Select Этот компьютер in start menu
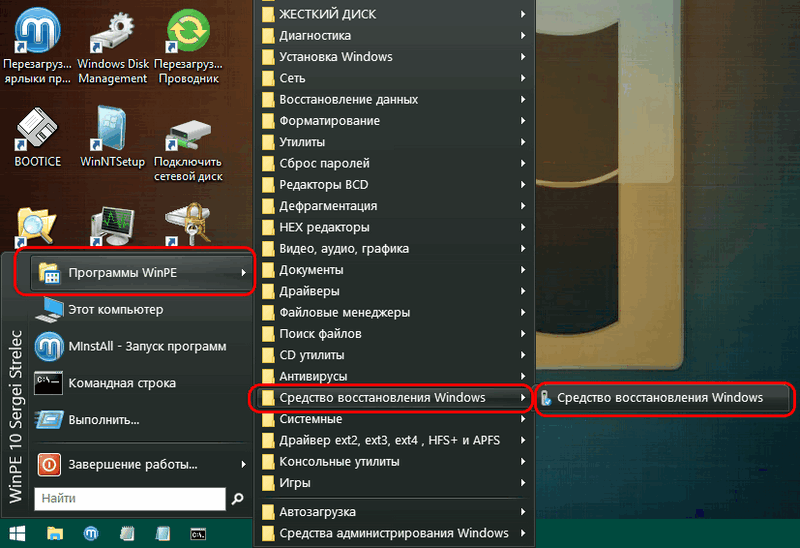This screenshot has width=800, height=548. [x=140, y=310]
